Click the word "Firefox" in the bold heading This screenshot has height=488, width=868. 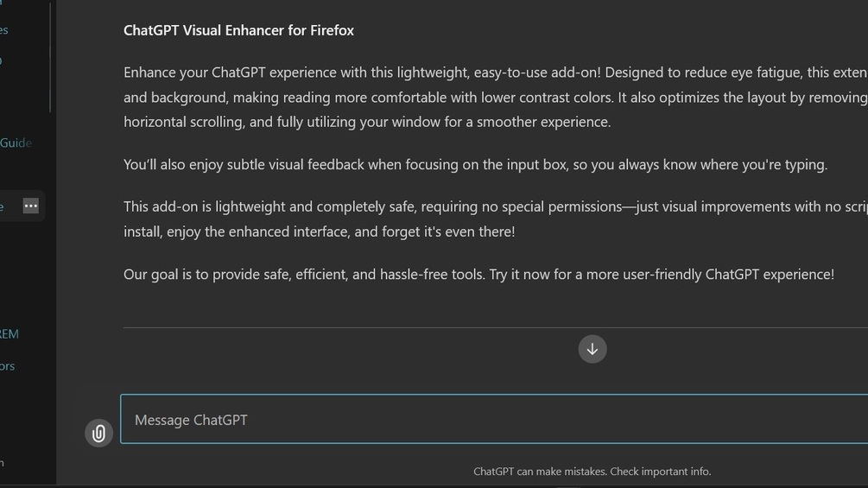point(332,30)
